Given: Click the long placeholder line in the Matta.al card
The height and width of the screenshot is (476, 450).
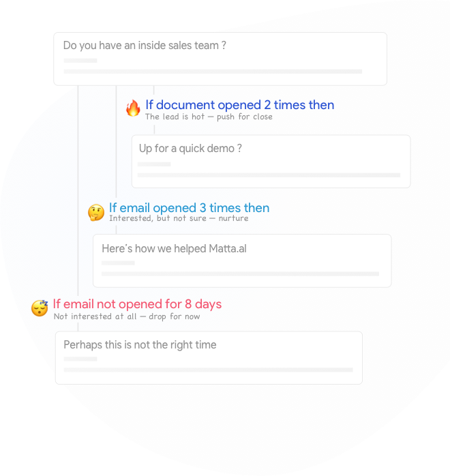Looking at the screenshot, I should 240,273.
